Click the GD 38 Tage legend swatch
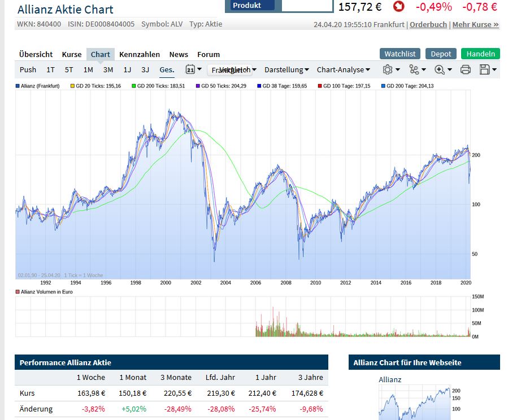Image resolution: width=508 pixels, height=420 pixels. tap(259, 86)
